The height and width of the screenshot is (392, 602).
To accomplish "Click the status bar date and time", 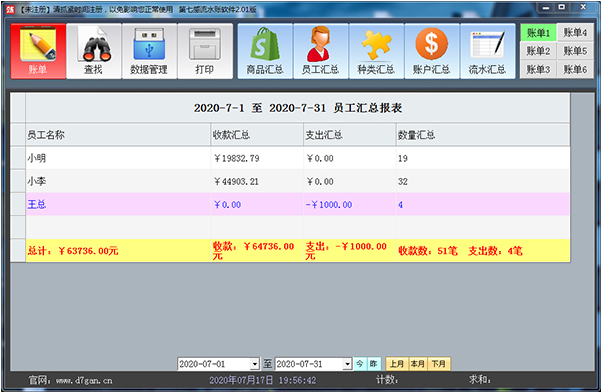I will tap(263, 380).
